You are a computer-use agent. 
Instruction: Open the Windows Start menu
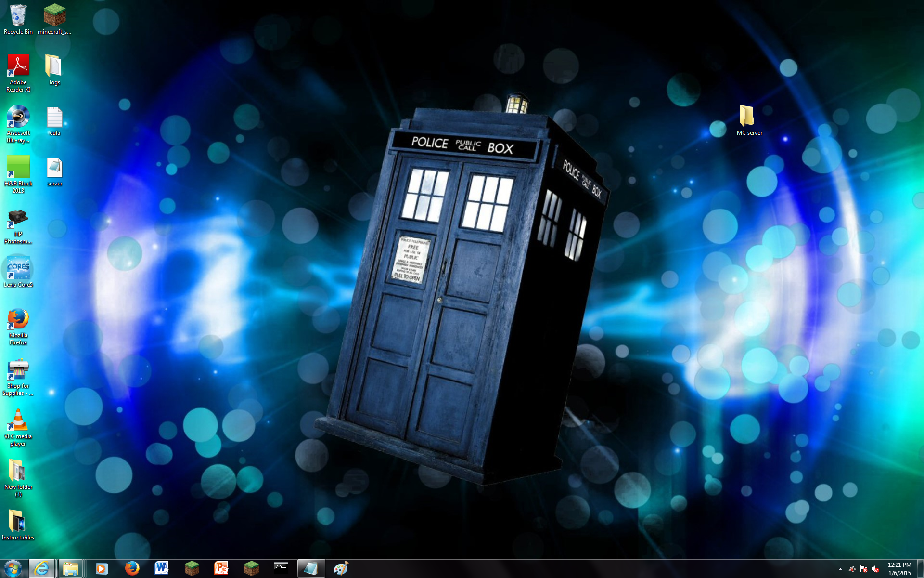tap(13, 568)
